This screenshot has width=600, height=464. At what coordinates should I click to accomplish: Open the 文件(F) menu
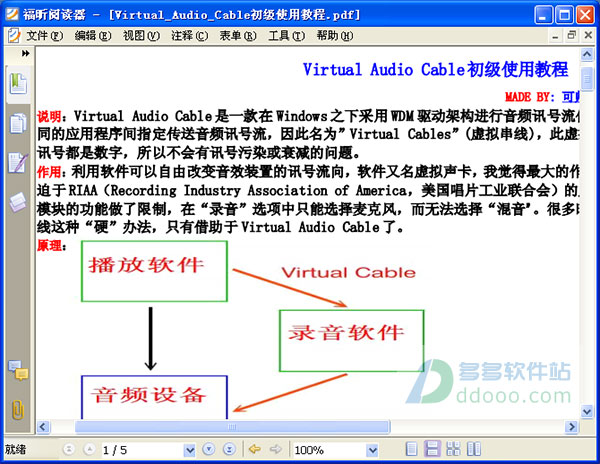click(44, 36)
